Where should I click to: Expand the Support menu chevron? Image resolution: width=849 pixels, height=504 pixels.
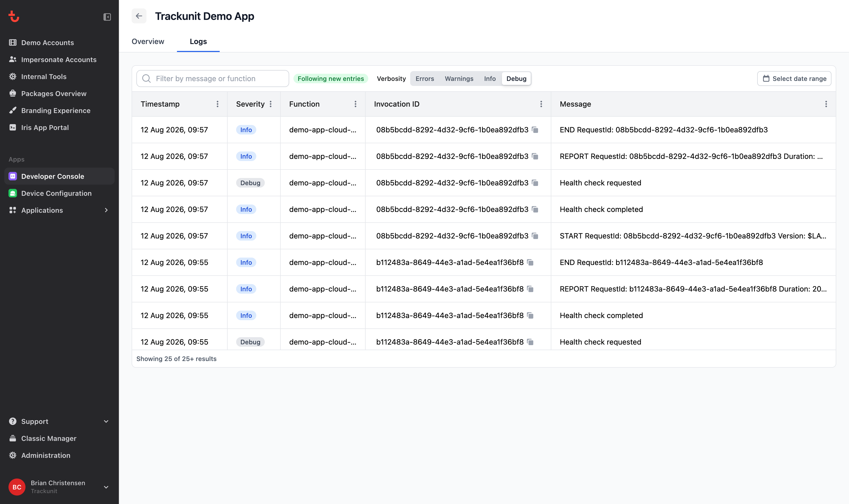pos(106,422)
